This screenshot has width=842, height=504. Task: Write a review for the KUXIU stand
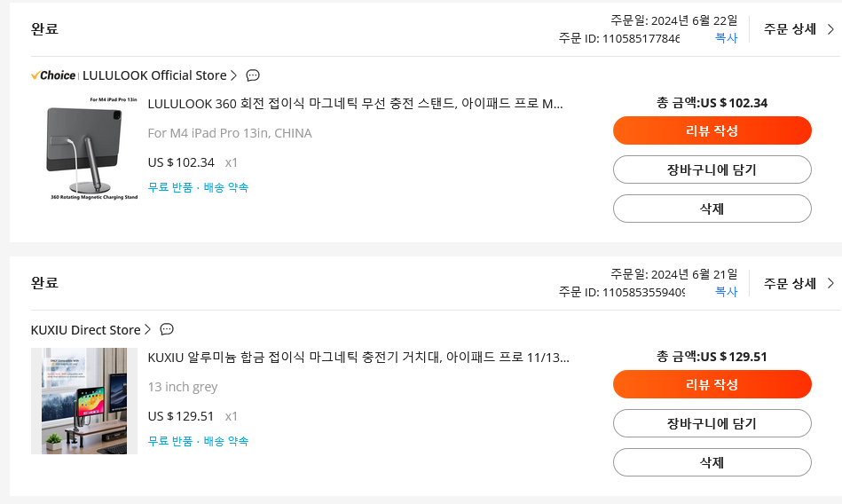[712, 384]
